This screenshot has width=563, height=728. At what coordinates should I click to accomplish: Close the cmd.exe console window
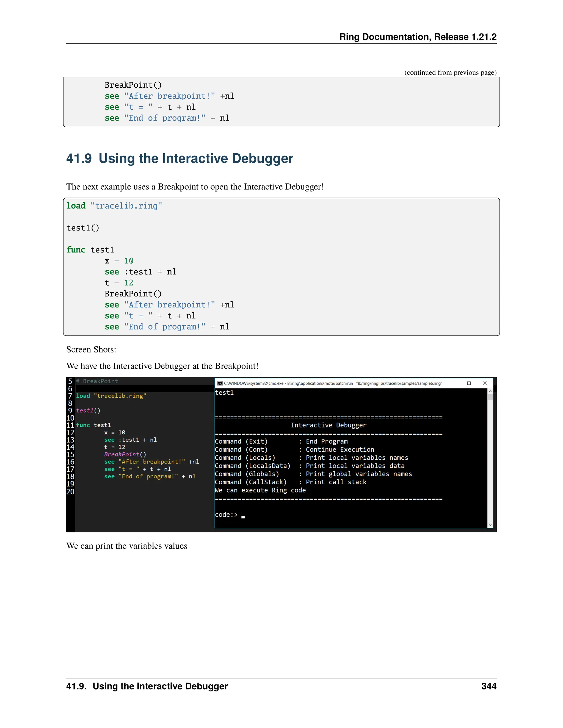tap(485, 383)
